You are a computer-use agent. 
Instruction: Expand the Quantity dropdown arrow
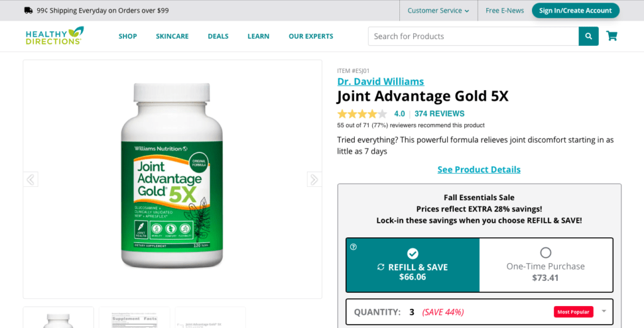[x=604, y=311]
